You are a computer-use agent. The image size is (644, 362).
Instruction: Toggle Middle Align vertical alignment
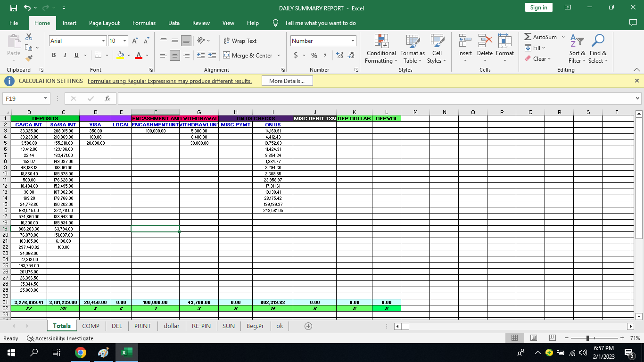point(175,41)
